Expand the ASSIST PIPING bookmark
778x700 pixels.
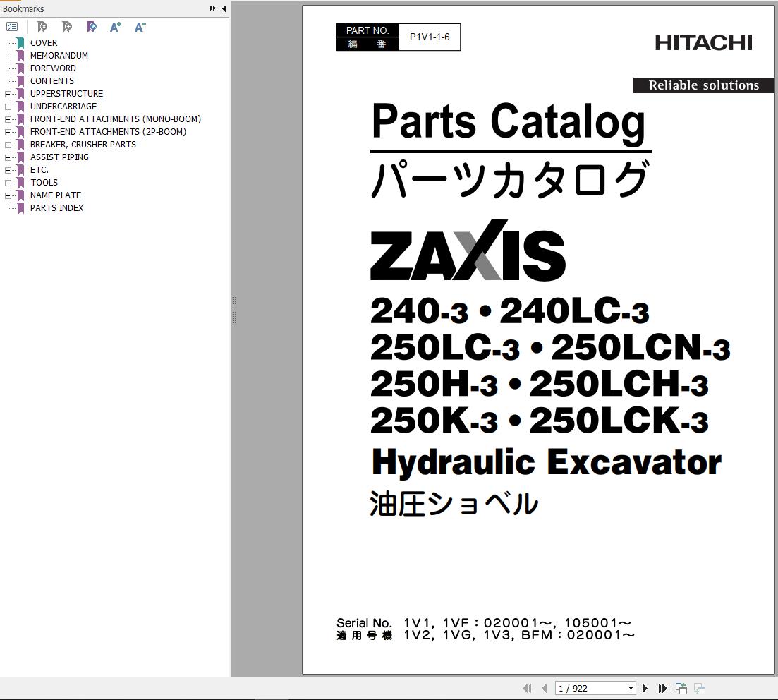[8, 157]
